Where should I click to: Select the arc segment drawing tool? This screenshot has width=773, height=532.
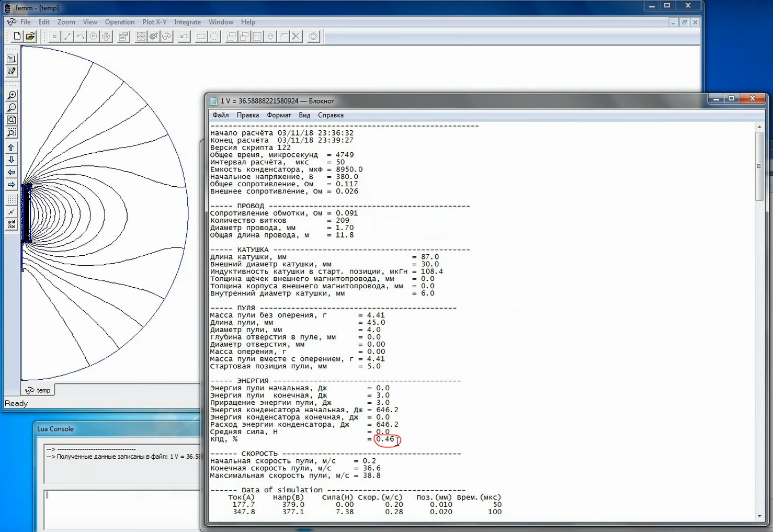pos(80,36)
